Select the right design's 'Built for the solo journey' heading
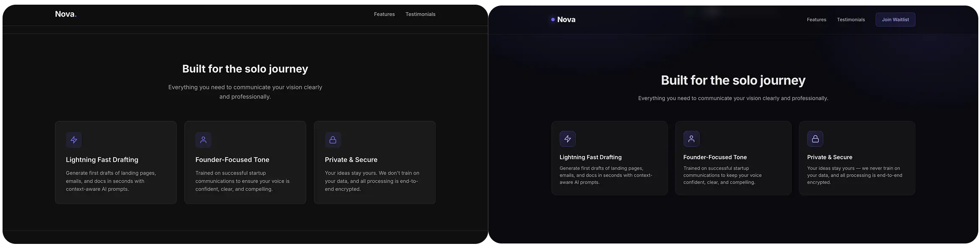The image size is (980, 249). click(x=733, y=80)
